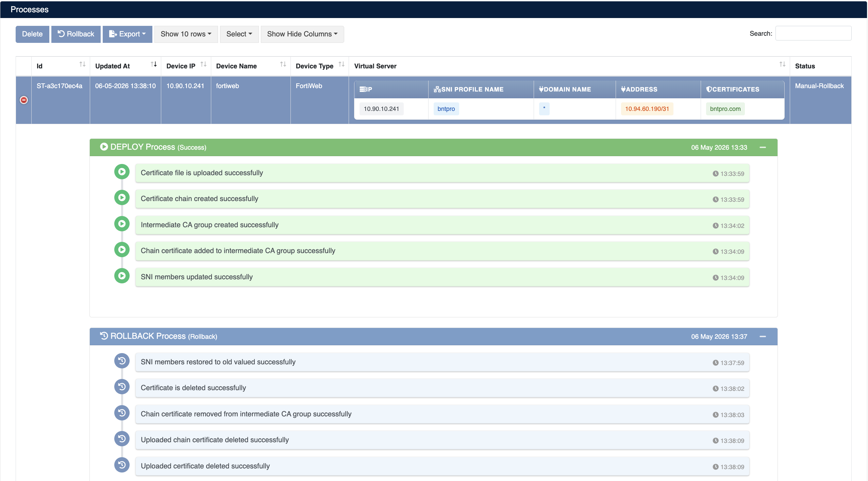Click the rollback icon for Uploaded certificate deleted
Image resolution: width=868 pixels, height=481 pixels.
pos(122,465)
